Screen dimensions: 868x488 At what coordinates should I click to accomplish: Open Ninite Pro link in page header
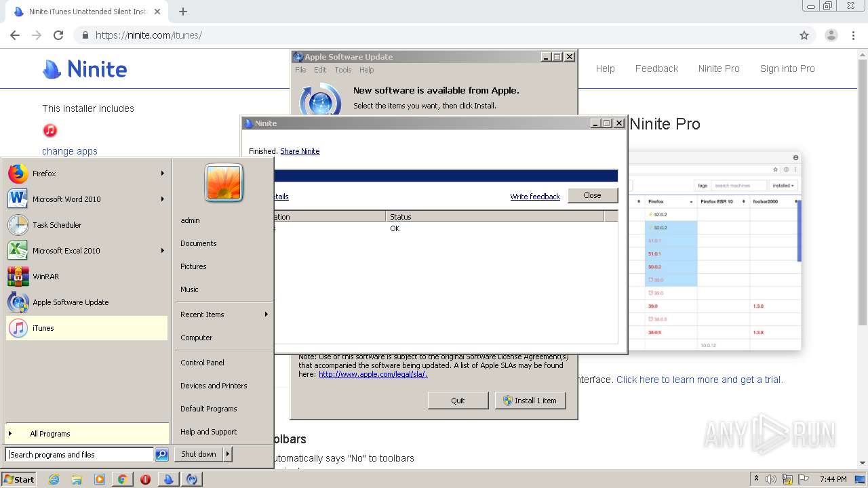coord(719,68)
